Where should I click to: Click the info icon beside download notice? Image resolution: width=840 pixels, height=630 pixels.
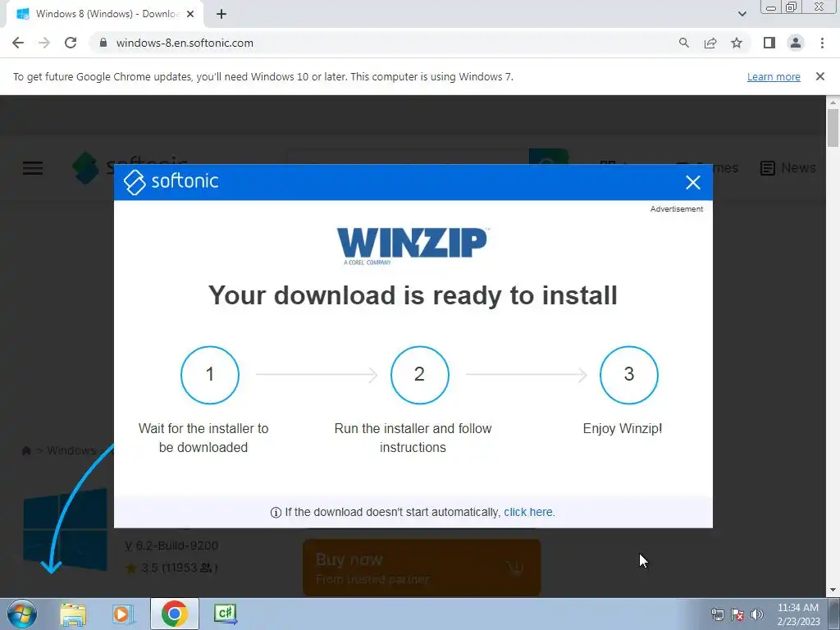276,513
